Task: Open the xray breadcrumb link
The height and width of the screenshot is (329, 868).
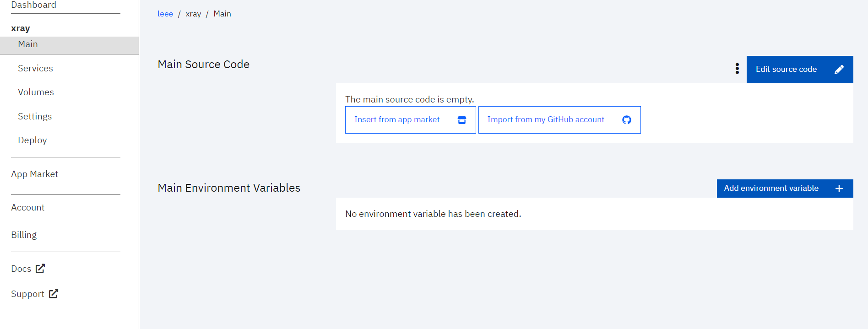Action: click(x=193, y=14)
